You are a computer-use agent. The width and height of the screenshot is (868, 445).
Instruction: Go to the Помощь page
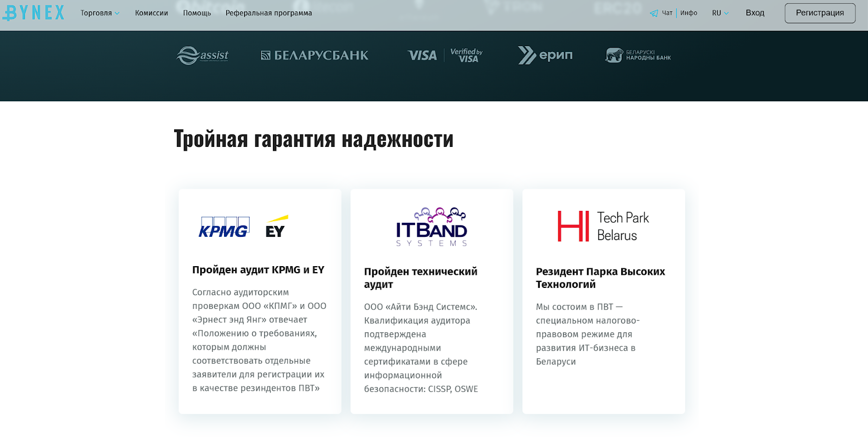(197, 13)
